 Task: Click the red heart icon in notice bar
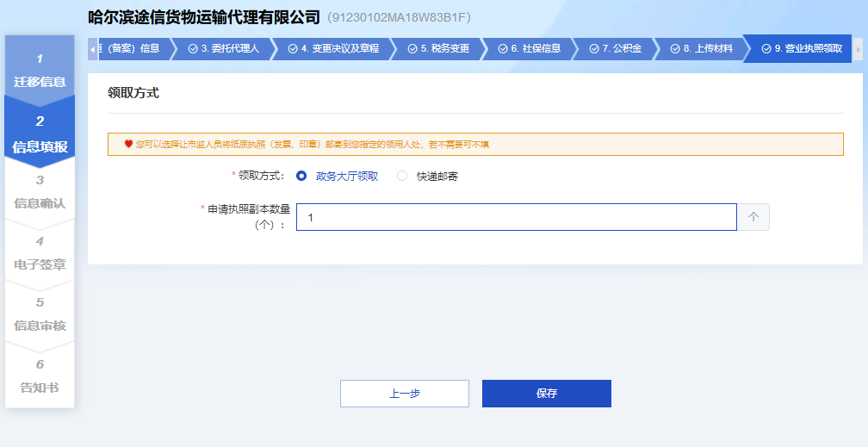(x=128, y=144)
